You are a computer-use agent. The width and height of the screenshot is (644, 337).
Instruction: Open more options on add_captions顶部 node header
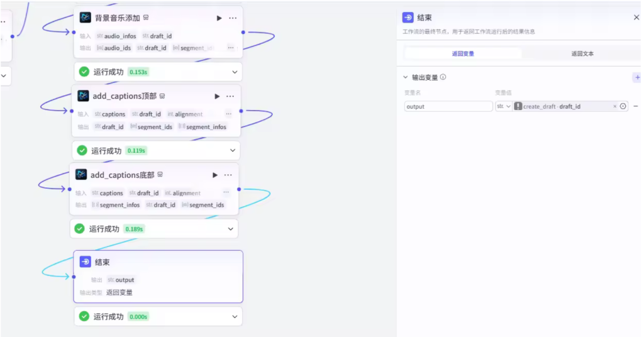click(230, 96)
